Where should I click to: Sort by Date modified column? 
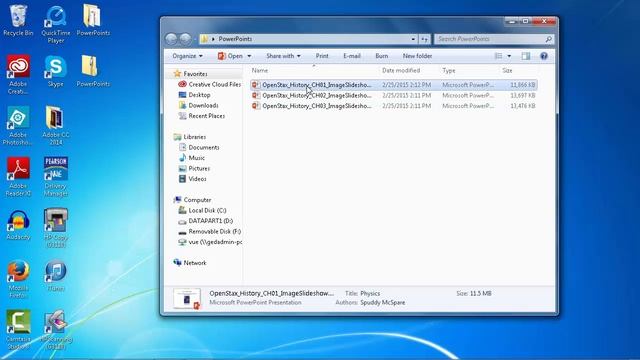click(401, 70)
